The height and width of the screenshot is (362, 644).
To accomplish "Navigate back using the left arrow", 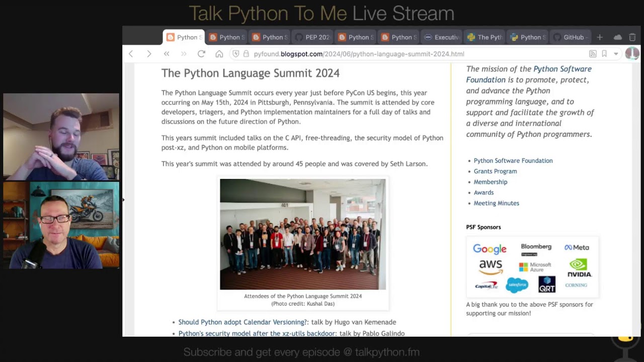I will [x=131, y=54].
